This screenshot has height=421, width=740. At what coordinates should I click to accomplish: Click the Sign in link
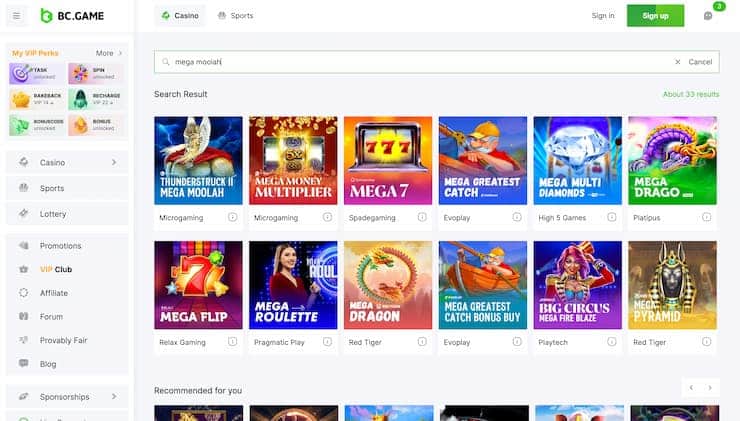point(603,16)
